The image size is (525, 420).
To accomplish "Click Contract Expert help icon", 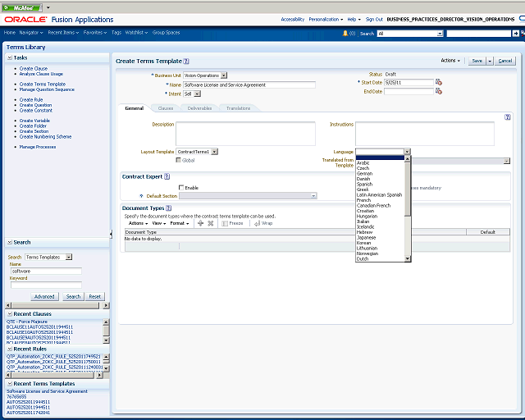I will [167, 176].
